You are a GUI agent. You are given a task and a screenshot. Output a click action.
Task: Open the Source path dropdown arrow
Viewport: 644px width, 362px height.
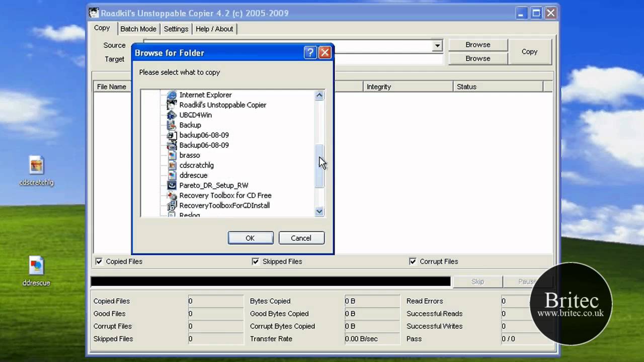437,46
